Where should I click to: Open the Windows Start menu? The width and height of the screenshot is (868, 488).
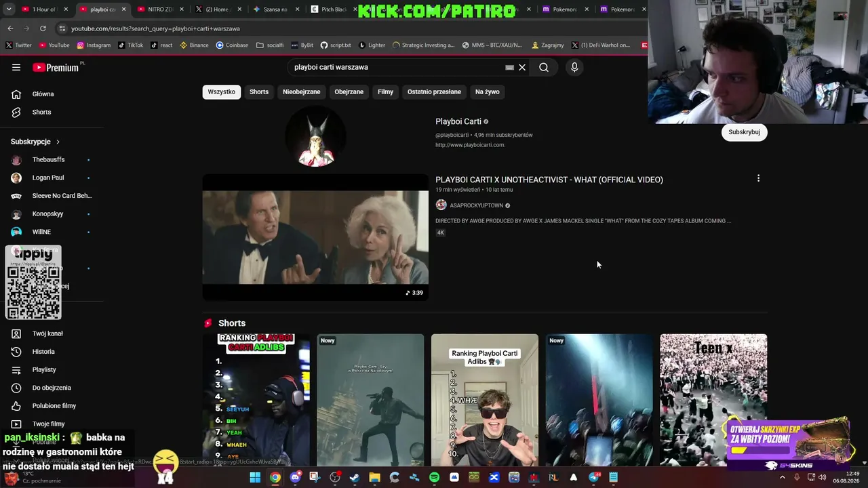point(255,477)
